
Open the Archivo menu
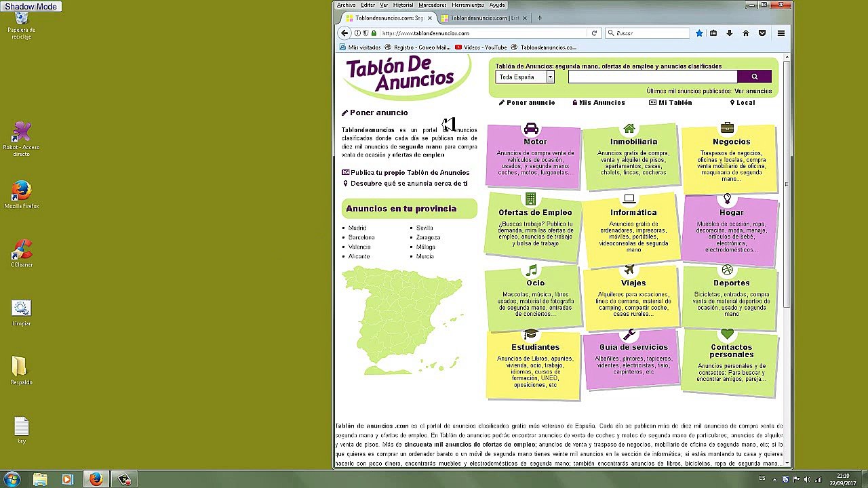[x=346, y=5]
